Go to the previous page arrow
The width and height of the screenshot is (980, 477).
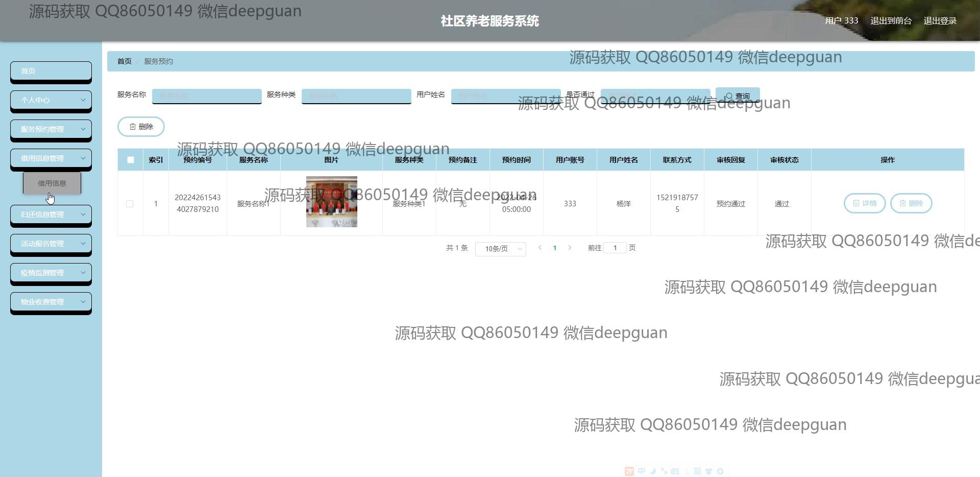(540, 248)
